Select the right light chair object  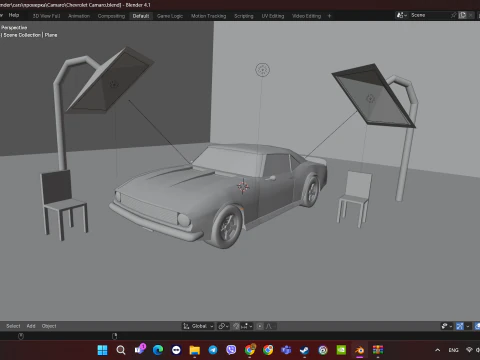(354, 199)
